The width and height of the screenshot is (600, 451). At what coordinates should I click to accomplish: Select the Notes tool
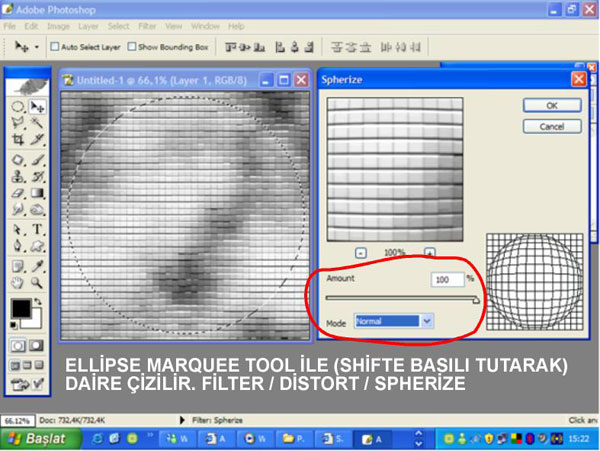click(18, 266)
